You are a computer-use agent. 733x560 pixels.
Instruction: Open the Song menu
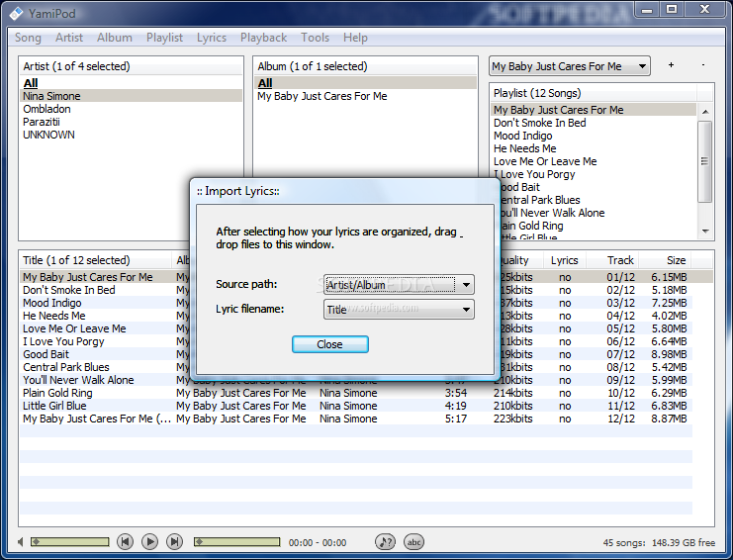28,38
